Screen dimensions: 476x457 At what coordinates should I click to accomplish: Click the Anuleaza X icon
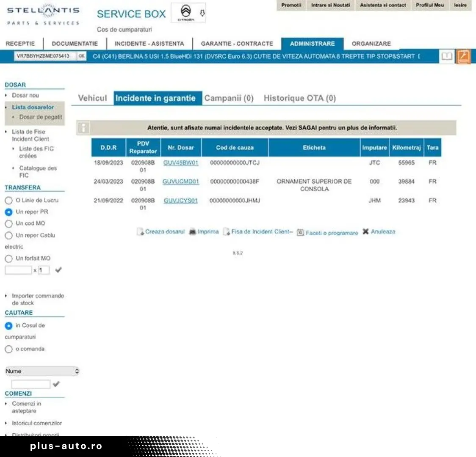(x=365, y=231)
